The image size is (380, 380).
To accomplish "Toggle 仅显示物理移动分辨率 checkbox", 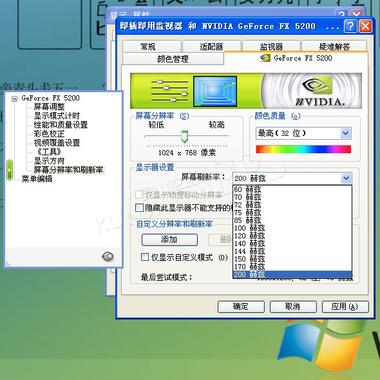I will tap(139, 194).
